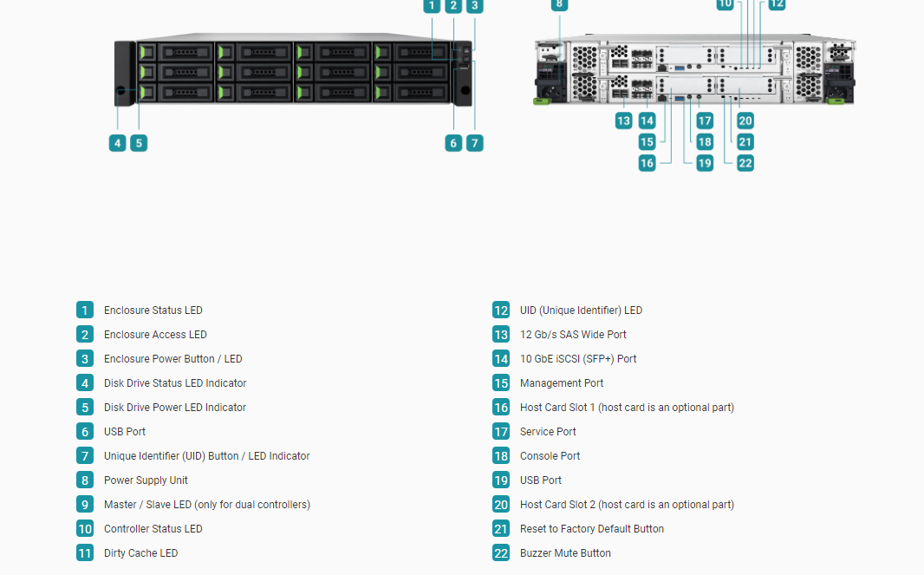
Task: Select the text 'Console Port'
Action: [x=550, y=456]
